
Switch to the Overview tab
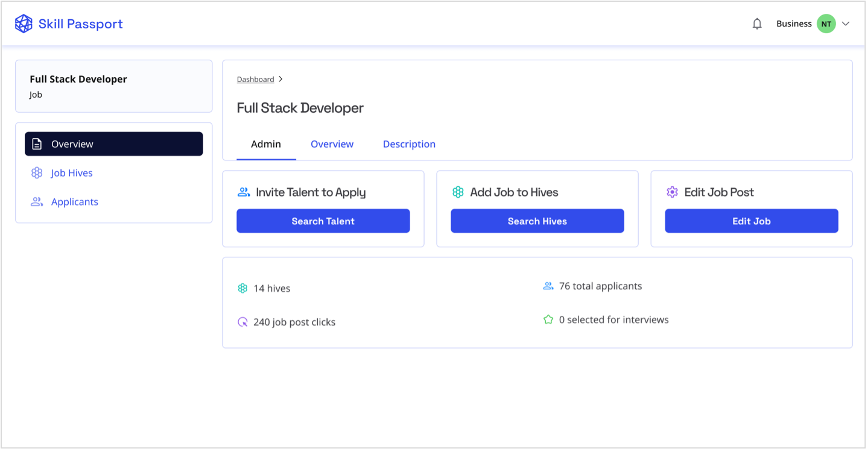(x=332, y=144)
